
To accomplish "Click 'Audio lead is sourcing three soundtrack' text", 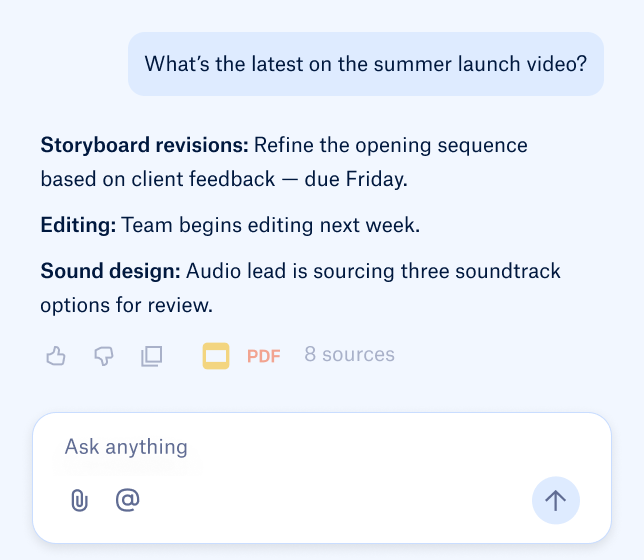I will [373, 271].
